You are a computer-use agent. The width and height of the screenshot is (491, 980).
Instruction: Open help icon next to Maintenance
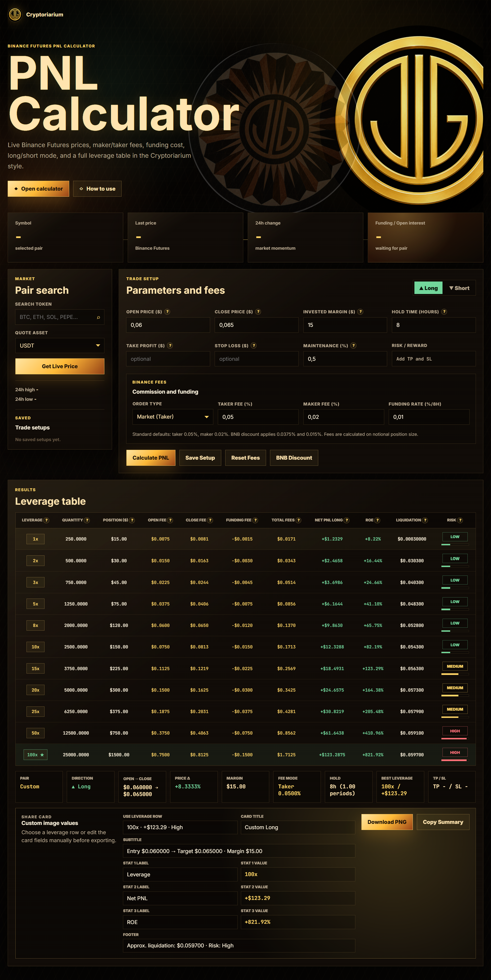(x=353, y=345)
